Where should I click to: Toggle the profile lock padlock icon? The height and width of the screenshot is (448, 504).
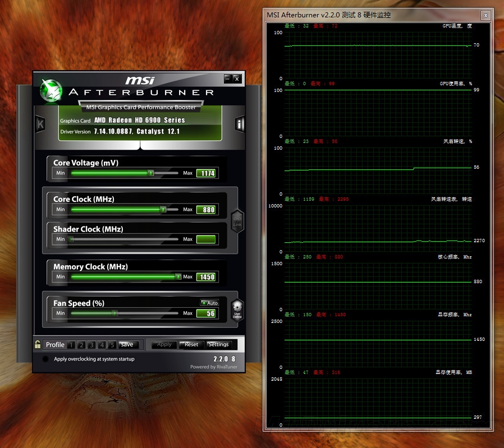pyautogui.click(x=38, y=344)
